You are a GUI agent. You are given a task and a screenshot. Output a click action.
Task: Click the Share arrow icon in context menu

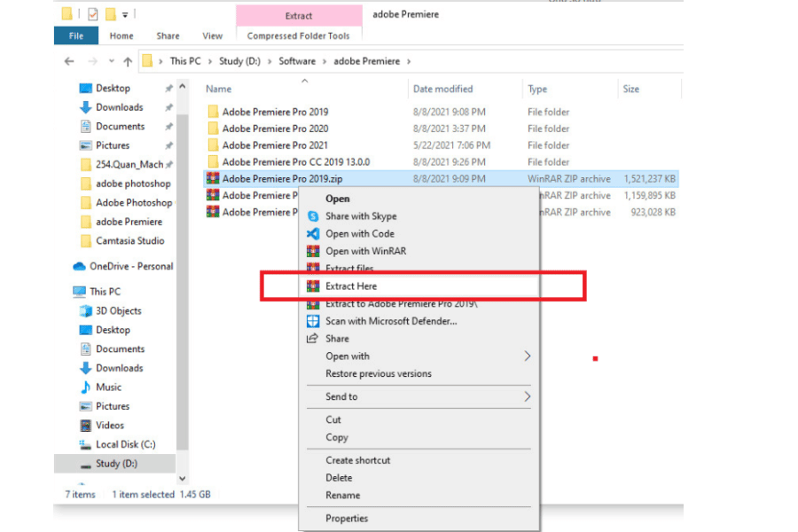tap(312, 339)
